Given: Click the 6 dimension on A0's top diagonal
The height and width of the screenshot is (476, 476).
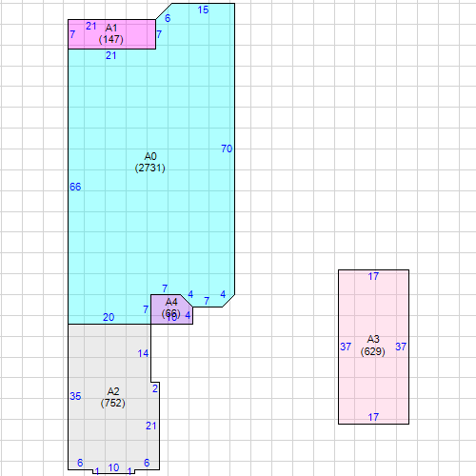Looking at the screenshot, I should coord(168,18).
